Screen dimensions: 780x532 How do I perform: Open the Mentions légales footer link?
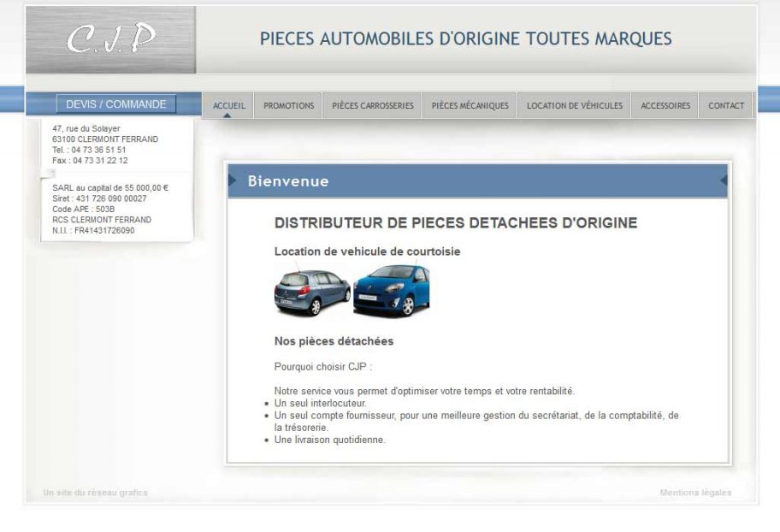[x=695, y=493]
